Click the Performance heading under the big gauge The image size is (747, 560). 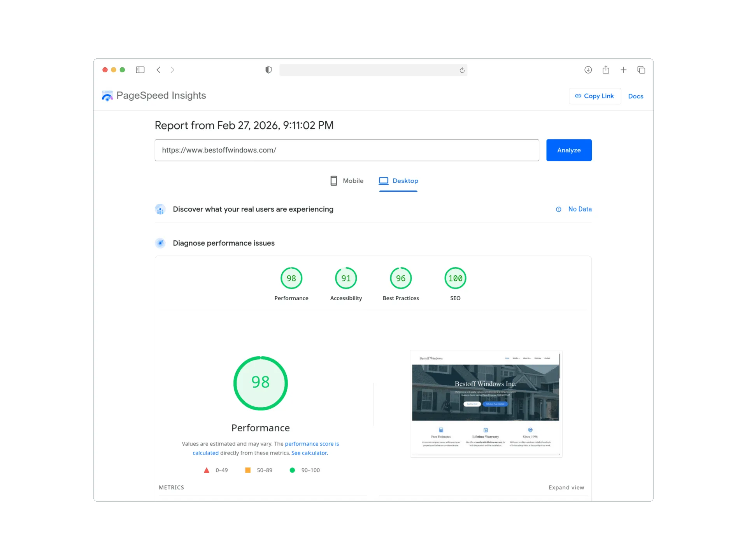click(261, 428)
